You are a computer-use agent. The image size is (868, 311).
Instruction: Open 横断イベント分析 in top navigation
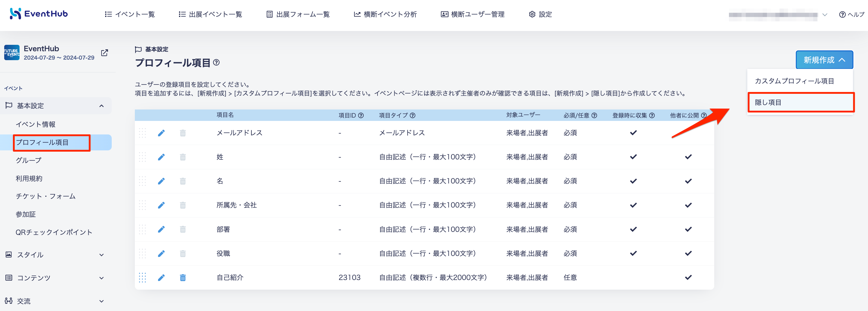385,14
